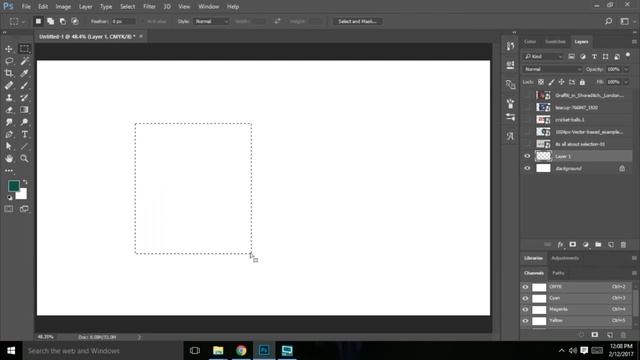Open the Channels panel options menu
Image resolution: width=640 pixels, height=360 pixels.
pos(634,273)
